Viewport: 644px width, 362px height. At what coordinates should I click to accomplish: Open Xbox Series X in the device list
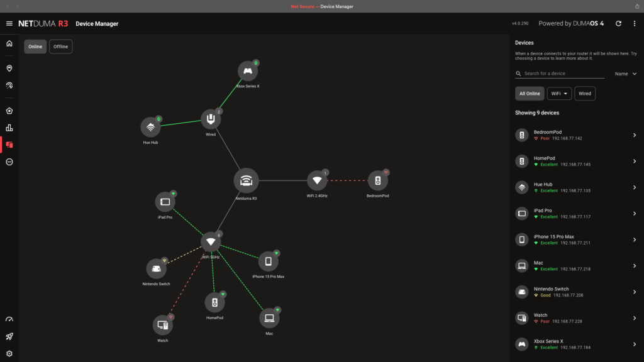576,344
